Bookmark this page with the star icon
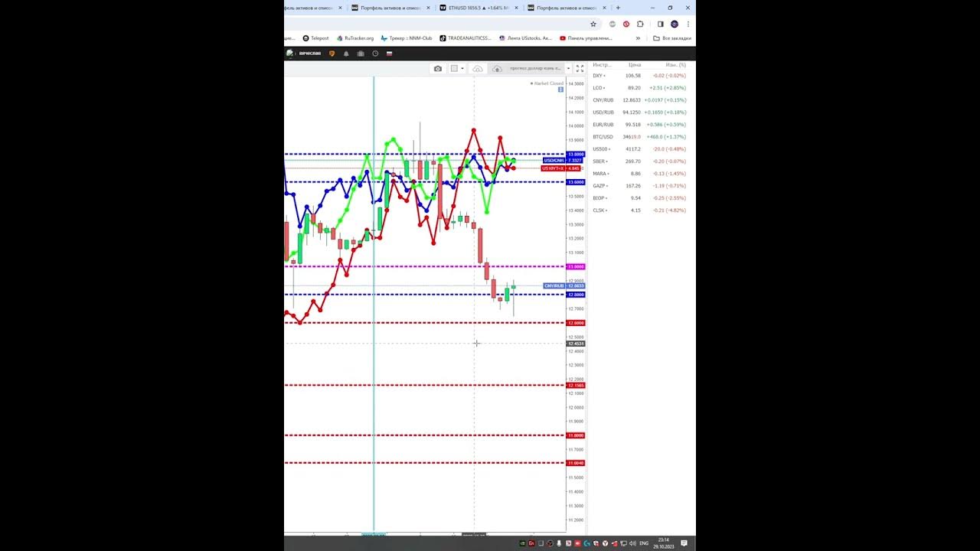Viewport: 980px width, 551px height. click(593, 24)
